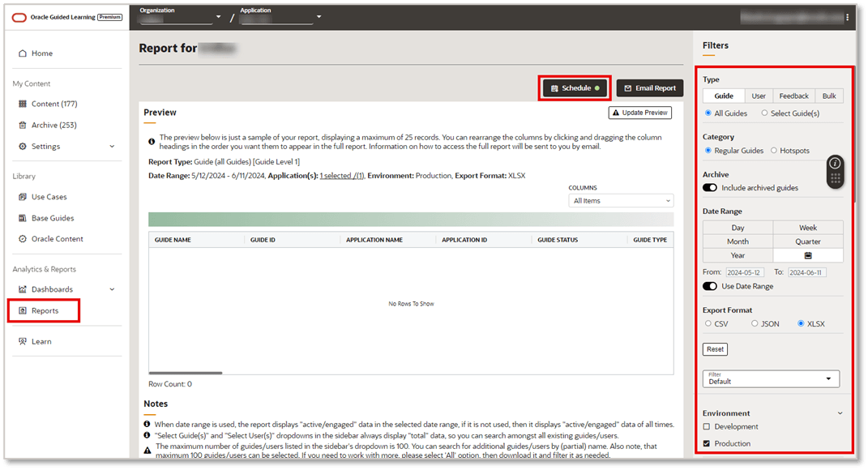
Task: Open Reports in the sidebar
Action: (45, 310)
